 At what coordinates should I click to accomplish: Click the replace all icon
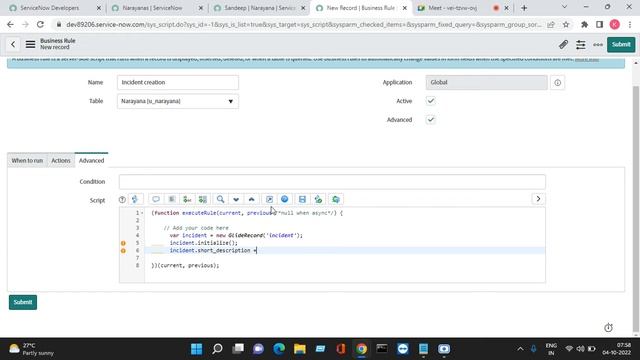203,199
